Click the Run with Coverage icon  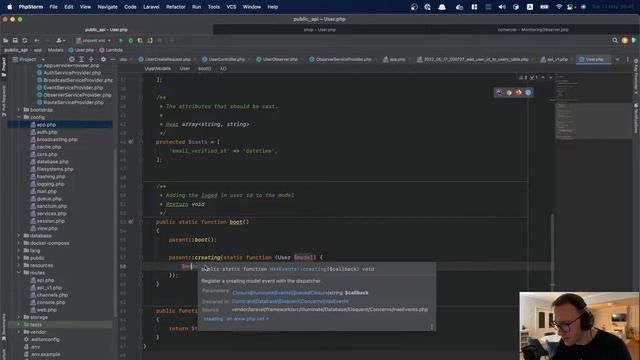[x=140, y=40]
